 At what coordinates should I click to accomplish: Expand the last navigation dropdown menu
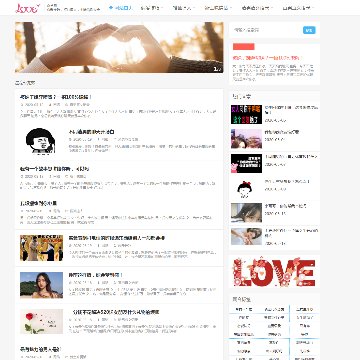tap(298, 8)
